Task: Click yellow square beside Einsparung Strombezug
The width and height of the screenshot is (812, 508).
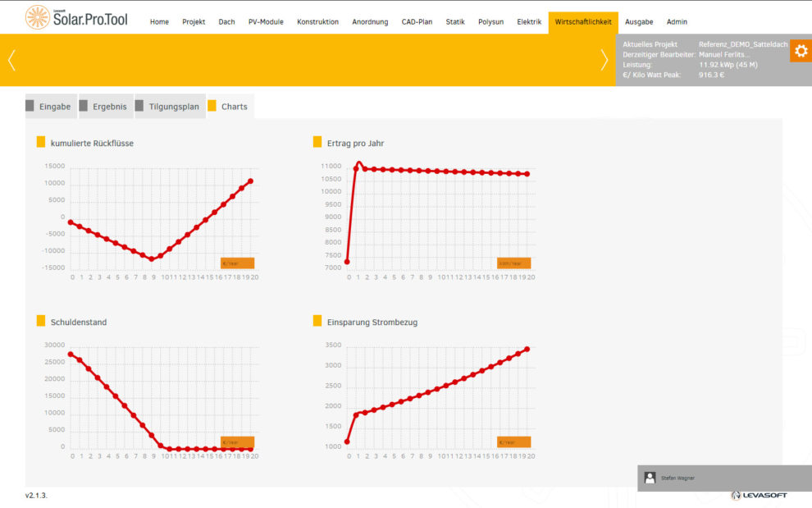Action: point(317,322)
